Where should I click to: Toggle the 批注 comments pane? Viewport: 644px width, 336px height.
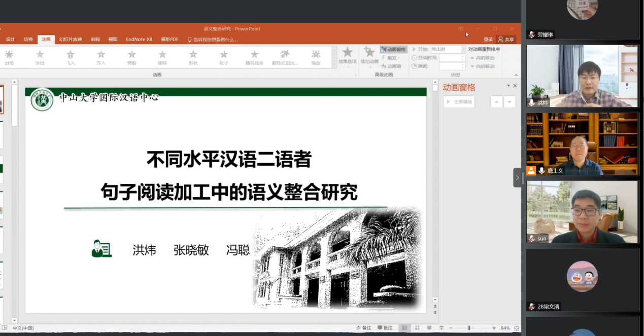click(x=385, y=328)
